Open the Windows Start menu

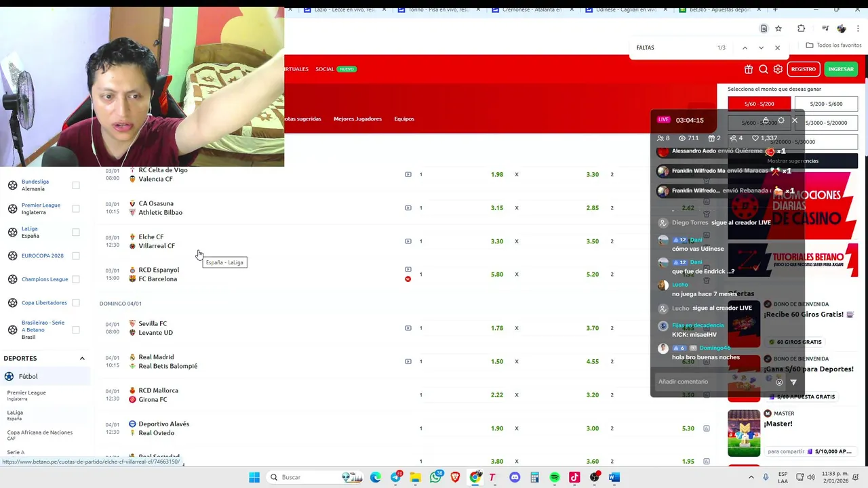254,477
